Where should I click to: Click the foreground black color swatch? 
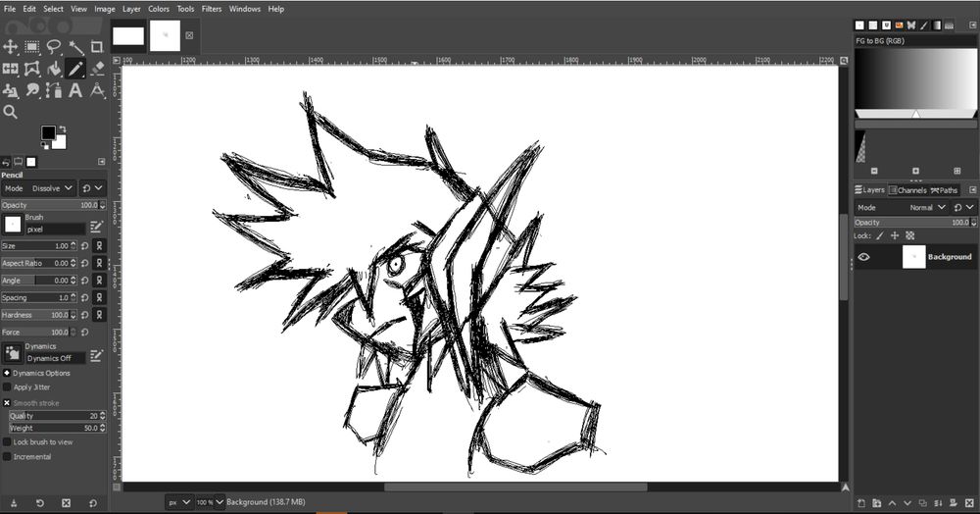[x=48, y=132]
